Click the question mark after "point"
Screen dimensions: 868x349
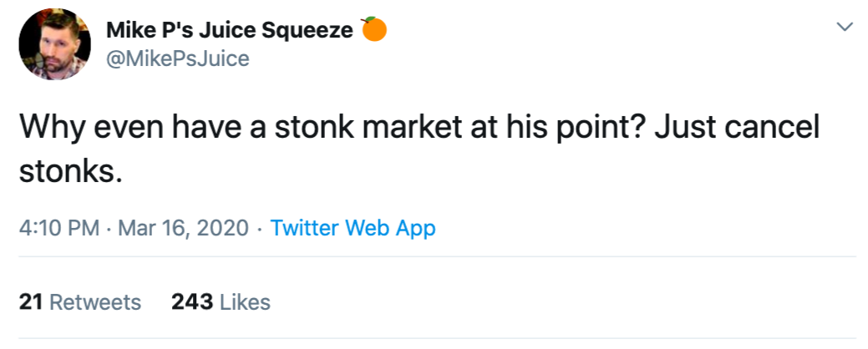[647, 128]
